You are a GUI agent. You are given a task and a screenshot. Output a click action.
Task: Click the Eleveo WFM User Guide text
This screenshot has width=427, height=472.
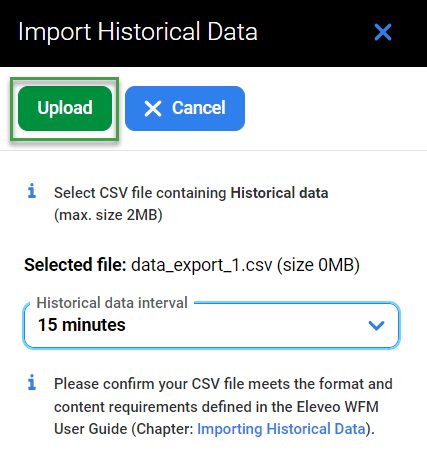pyautogui.click(x=216, y=418)
